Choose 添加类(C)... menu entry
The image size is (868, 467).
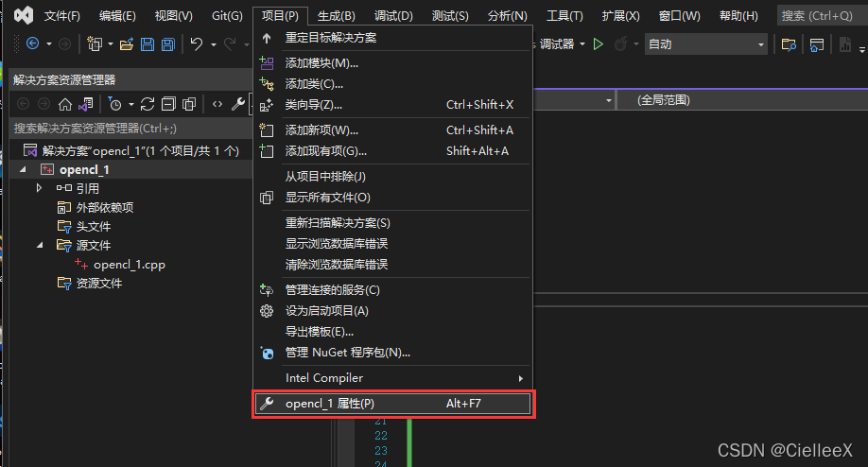pyautogui.click(x=393, y=84)
